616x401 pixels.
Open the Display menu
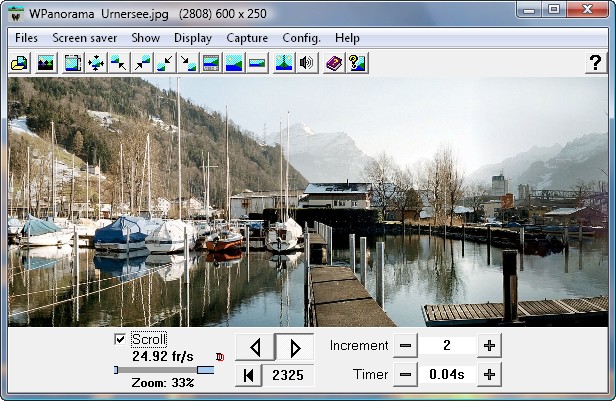tap(193, 38)
